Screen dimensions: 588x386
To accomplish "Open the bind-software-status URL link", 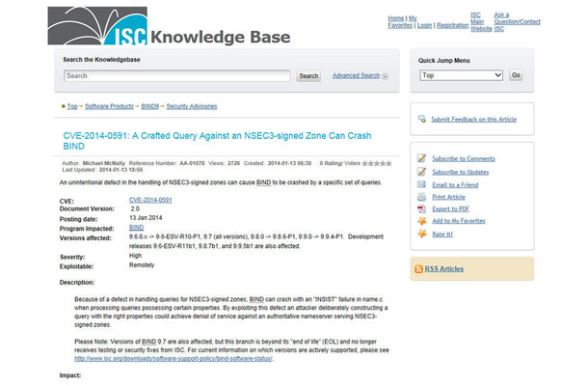I will (174, 359).
